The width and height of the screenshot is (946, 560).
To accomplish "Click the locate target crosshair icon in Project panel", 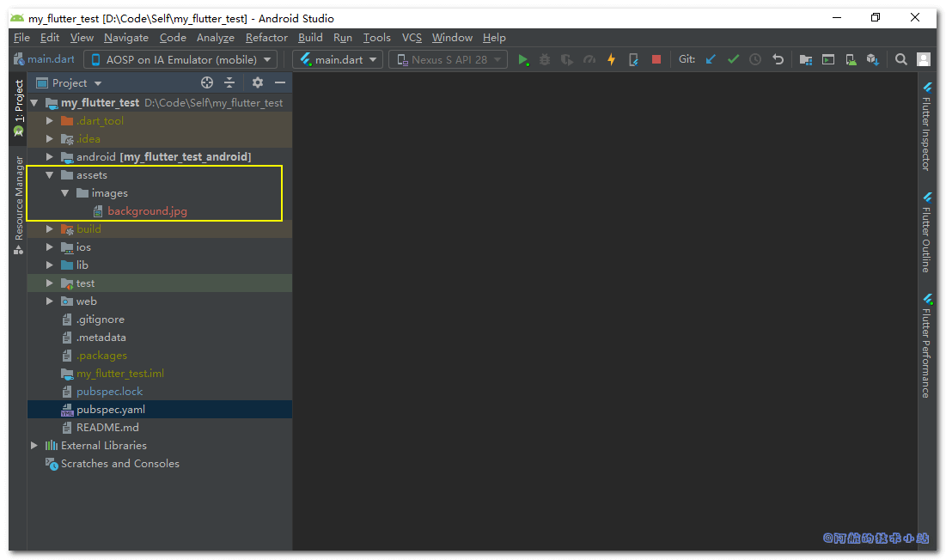I will (x=206, y=82).
